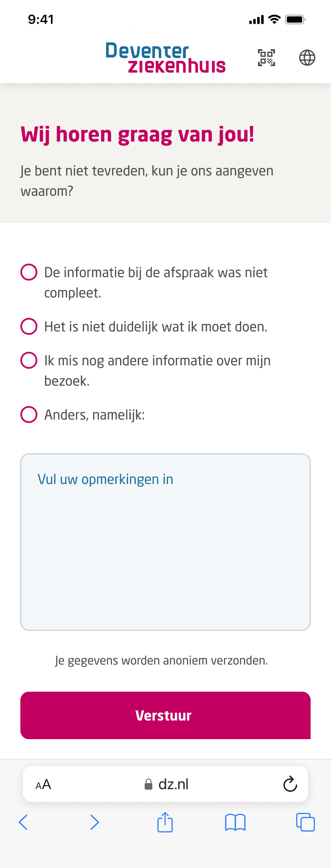Reload the dz.nl page
The height and width of the screenshot is (868, 331).
pos(290,784)
